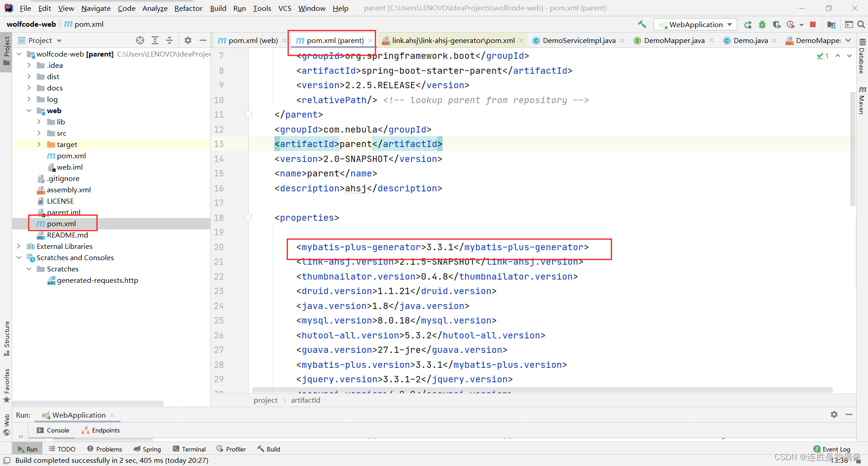The image size is (868, 466).
Task: Run WebApplication with the Coverage icon
Action: pyautogui.click(x=778, y=24)
